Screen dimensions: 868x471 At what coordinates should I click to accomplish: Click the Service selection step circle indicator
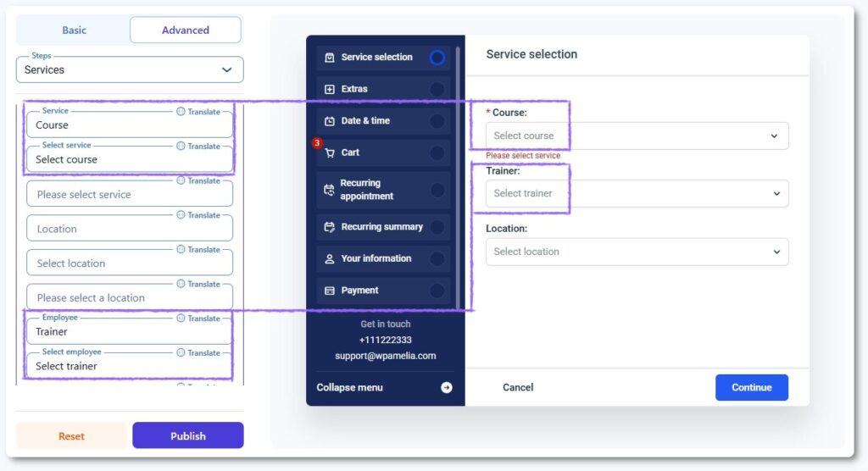[x=437, y=58]
